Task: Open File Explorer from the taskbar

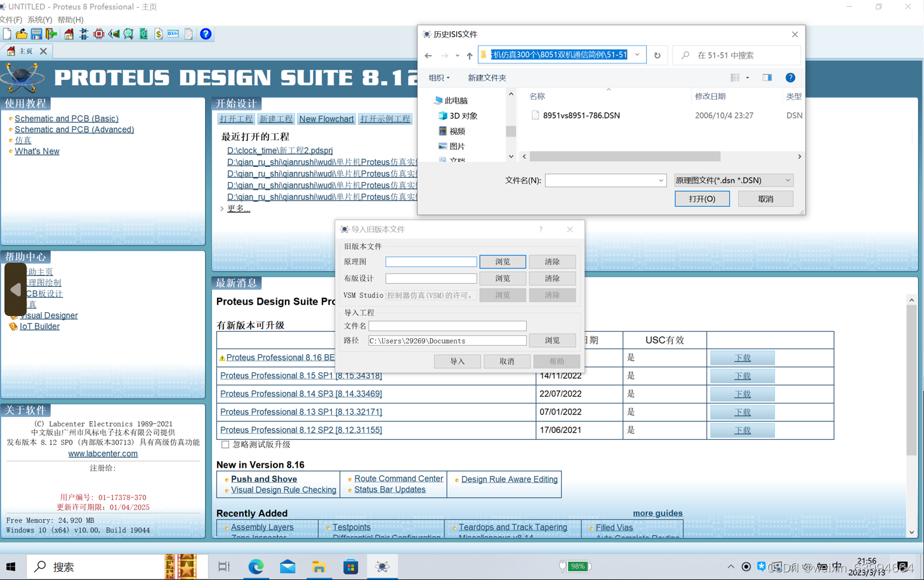Action: tap(319, 567)
